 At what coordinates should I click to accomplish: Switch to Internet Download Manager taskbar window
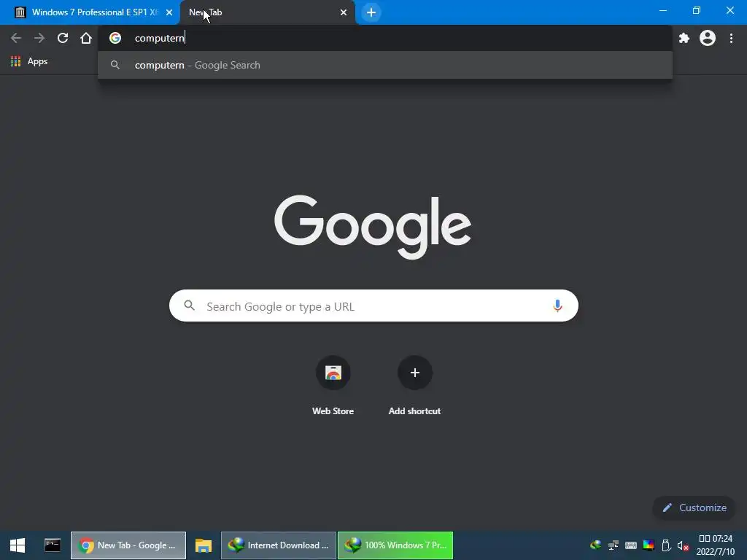click(x=279, y=545)
